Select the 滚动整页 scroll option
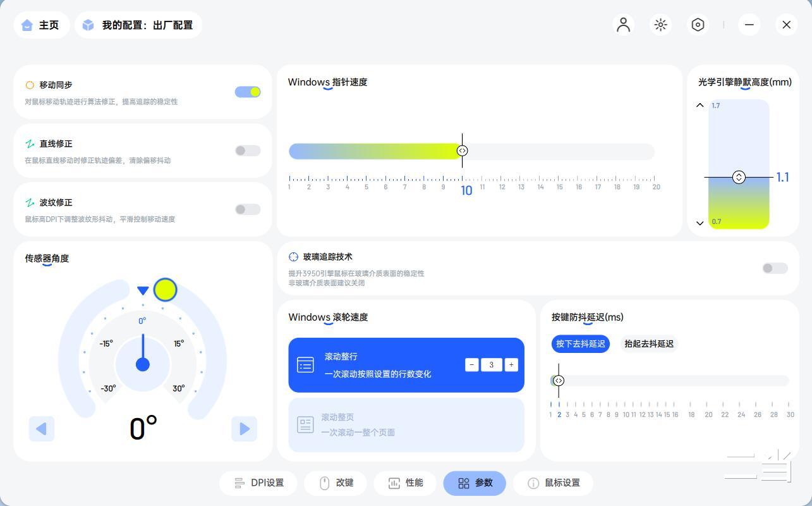This screenshot has height=506, width=812. pyautogui.click(x=406, y=425)
